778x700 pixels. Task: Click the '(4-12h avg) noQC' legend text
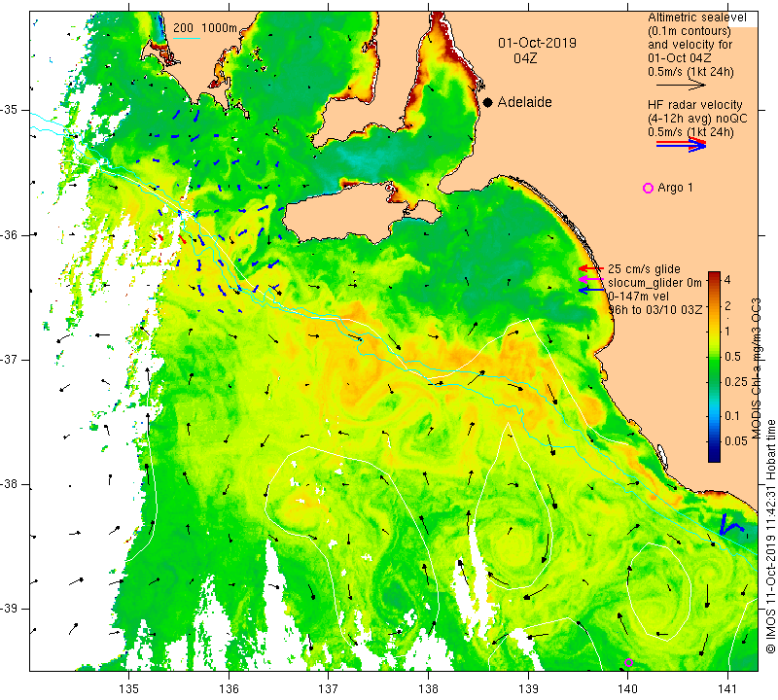697,119
